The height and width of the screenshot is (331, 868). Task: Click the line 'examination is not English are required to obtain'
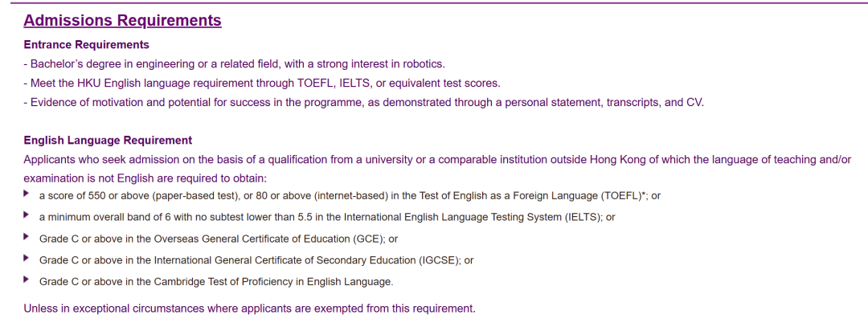(x=145, y=178)
